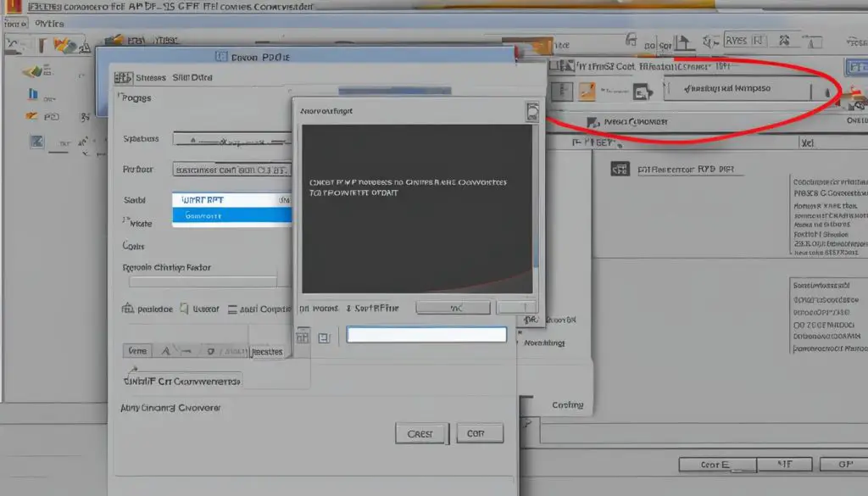
Task: Click the grey square icon left of pencil
Action: pyautogui.click(x=561, y=91)
